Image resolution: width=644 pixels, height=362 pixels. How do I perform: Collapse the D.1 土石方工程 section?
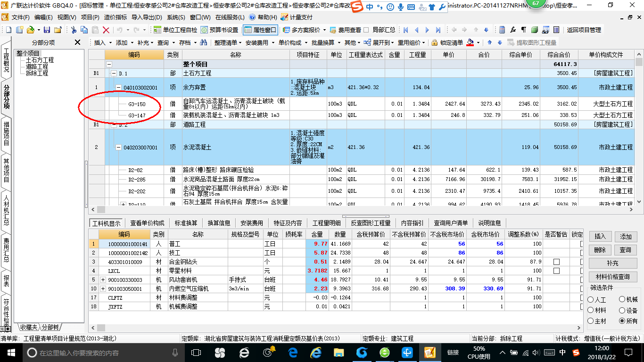(x=114, y=74)
